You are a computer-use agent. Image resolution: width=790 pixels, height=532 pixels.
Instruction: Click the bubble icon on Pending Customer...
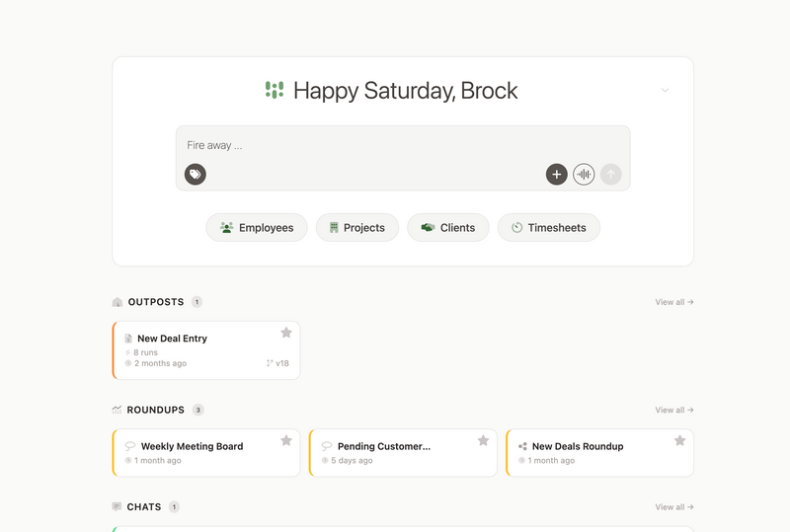pyautogui.click(x=327, y=446)
